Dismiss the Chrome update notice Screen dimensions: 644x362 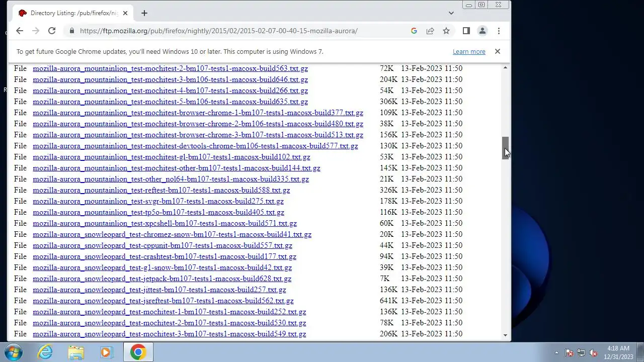pos(498,51)
